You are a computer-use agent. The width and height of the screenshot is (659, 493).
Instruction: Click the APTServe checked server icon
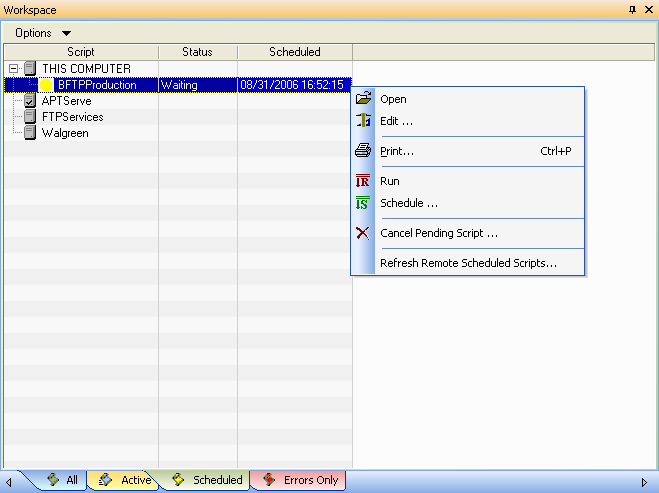[30, 100]
